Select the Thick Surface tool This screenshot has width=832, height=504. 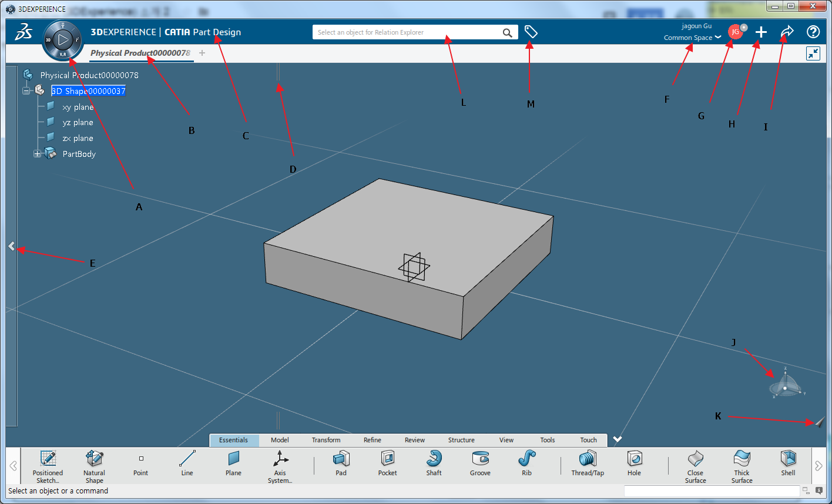(x=742, y=467)
